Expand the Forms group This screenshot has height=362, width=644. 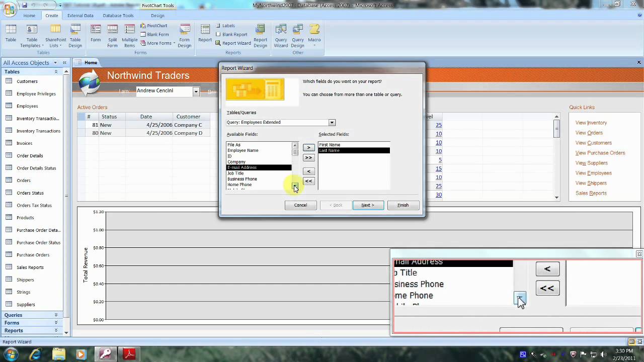click(56, 323)
